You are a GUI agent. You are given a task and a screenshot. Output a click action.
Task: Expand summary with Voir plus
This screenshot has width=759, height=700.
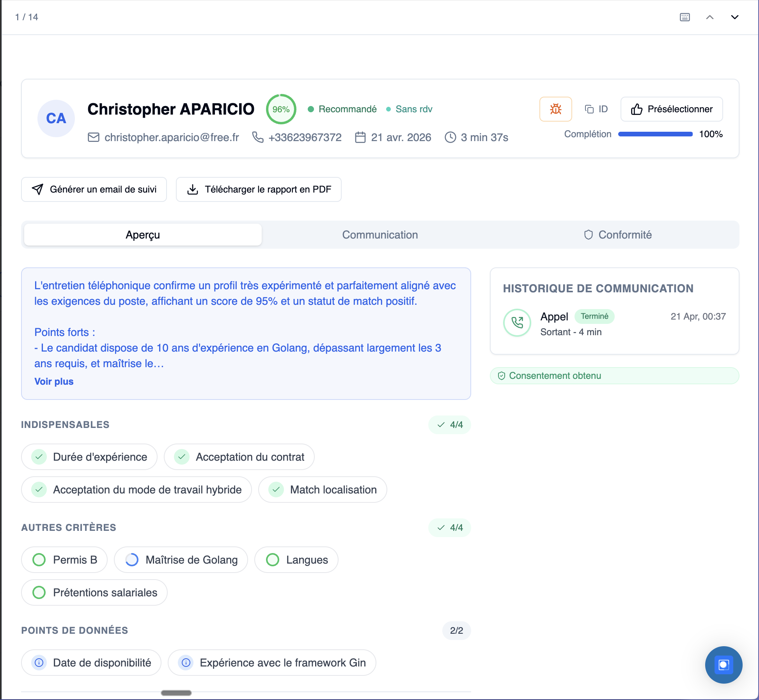click(x=54, y=382)
